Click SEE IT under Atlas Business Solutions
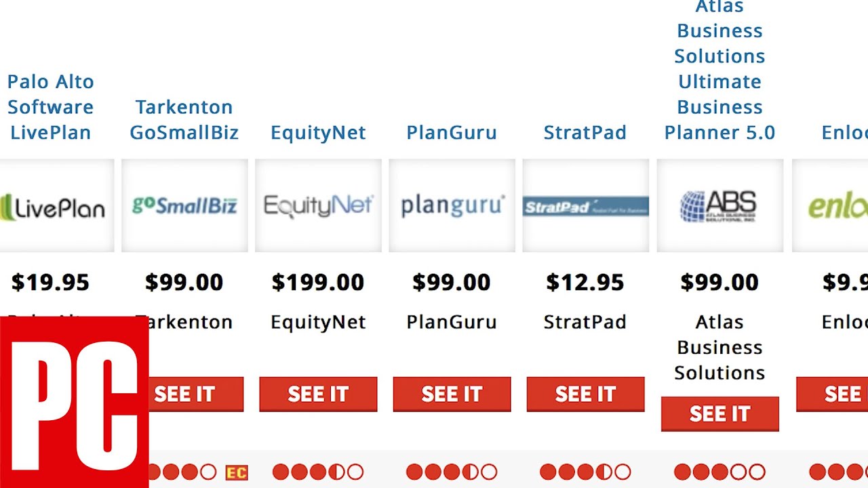This screenshot has width=868, height=488. [x=719, y=413]
